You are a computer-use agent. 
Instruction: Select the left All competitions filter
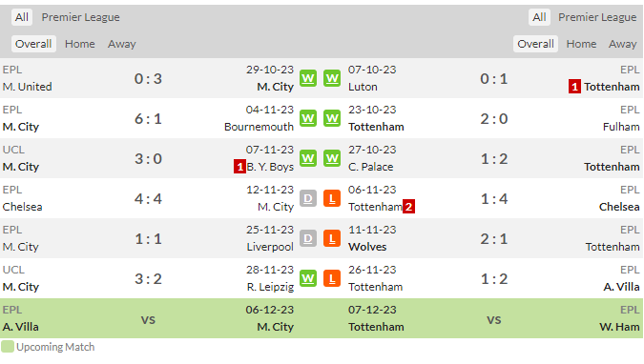coord(22,17)
